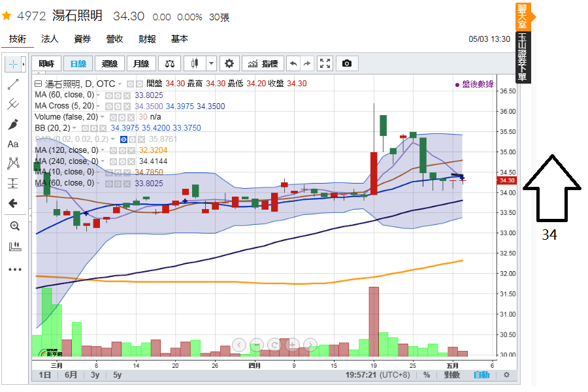The width and height of the screenshot is (588, 392).
Task: Open 玉山證券下單 order side tab
Action: click(523, 57)
